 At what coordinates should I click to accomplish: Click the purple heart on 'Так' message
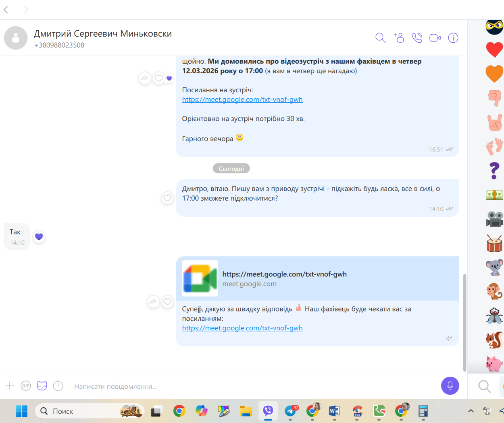pos(39,236)
